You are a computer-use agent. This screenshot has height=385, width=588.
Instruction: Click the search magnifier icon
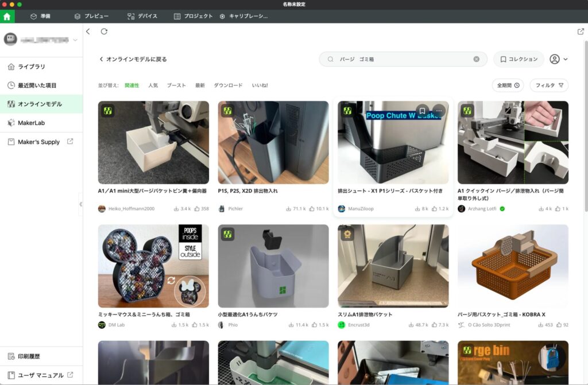click(x=330, y=59)
